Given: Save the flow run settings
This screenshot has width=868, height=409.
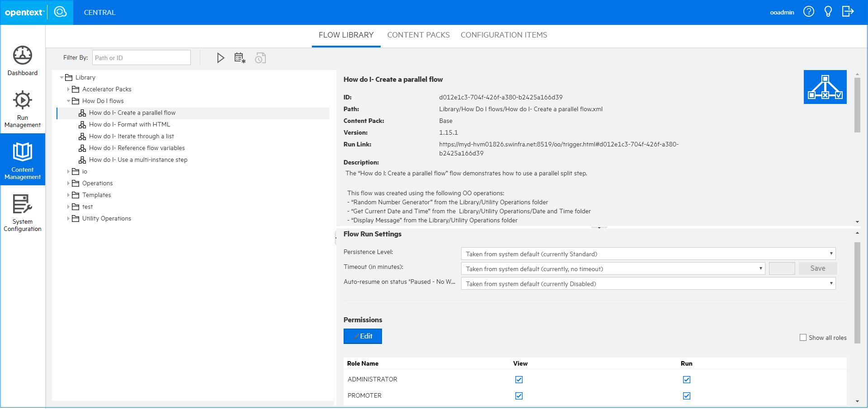Looking at the screenshot, I should tap(817, 268).
